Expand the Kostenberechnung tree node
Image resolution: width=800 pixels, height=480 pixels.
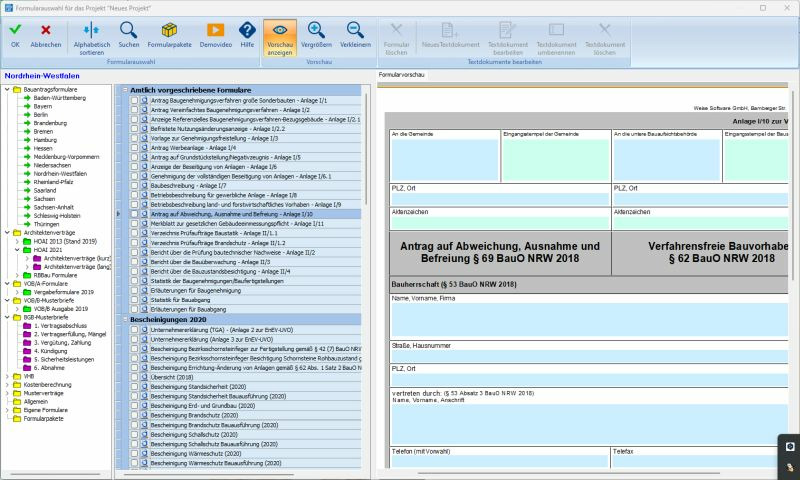(x=7, y=385)
